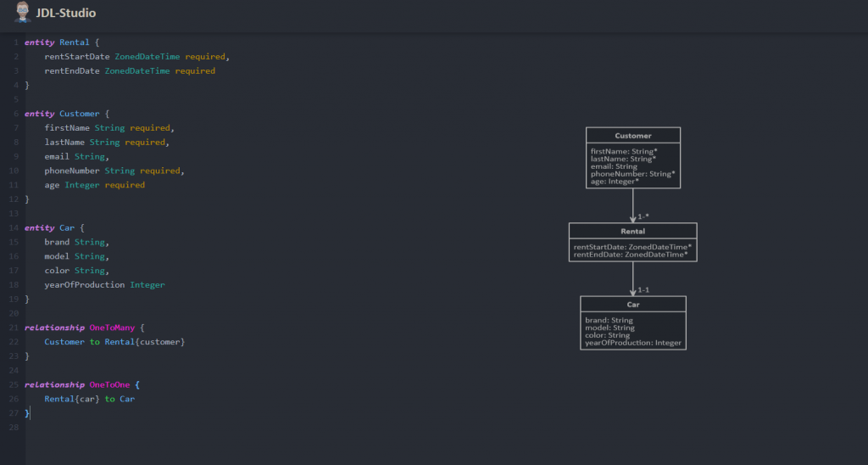Screen dimensions: 868x465
Task: Click "phoneNumber: String*" in Customer diagram box
Action: [632, 174]
